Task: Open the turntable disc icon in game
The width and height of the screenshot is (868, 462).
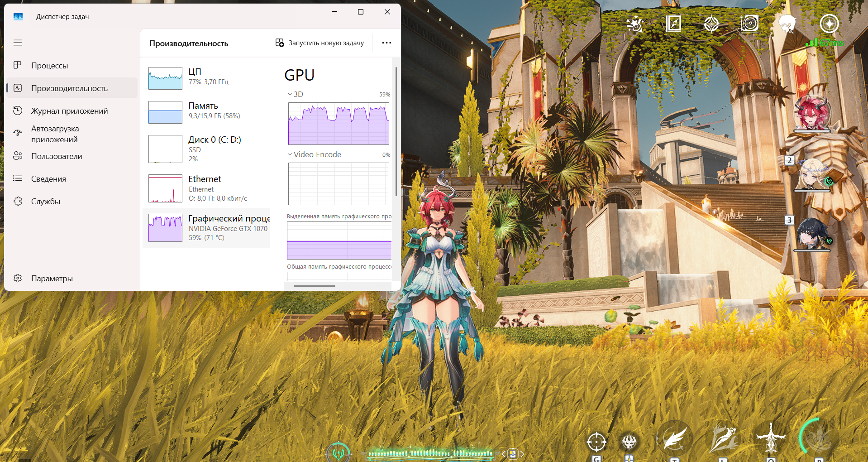Action: pyautogui.click(x=749, y=24)
